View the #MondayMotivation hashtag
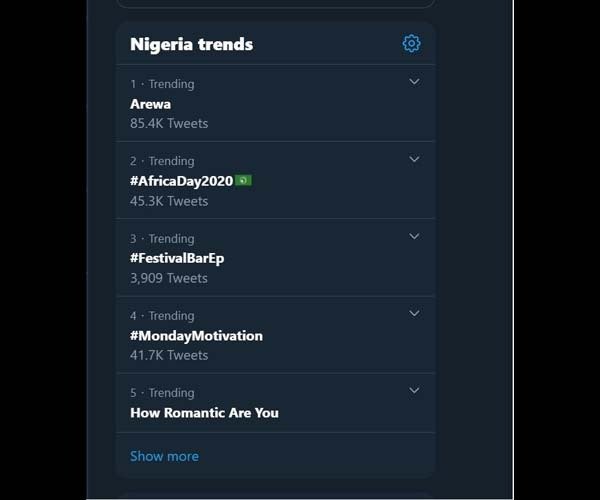Viewport: 600px width, 500px height. coord(196,336)
